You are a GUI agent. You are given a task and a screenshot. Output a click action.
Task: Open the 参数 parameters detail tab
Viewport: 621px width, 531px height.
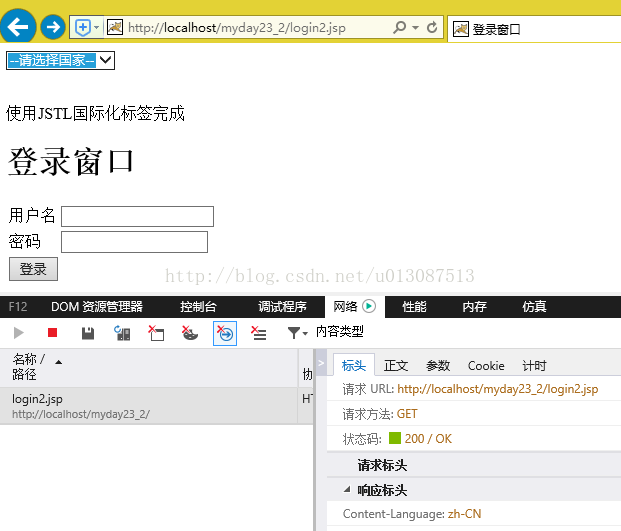(x=438, y=365)
